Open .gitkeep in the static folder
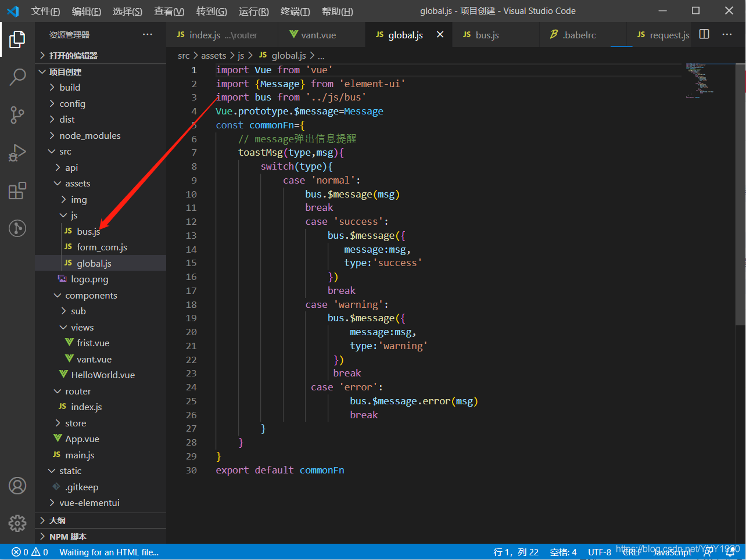Screen dimensions: 746x560 tap(101, 487)
